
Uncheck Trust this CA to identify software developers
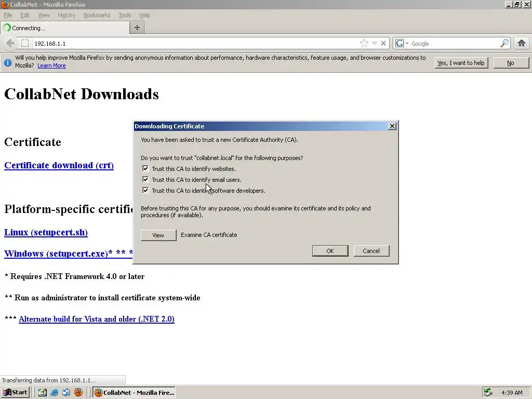click(145, 190)
